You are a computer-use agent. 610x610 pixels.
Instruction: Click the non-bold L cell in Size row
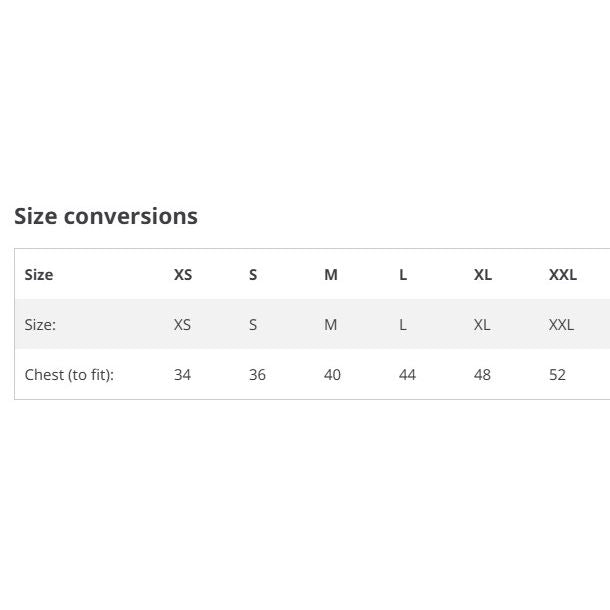(x=403, y=324)
